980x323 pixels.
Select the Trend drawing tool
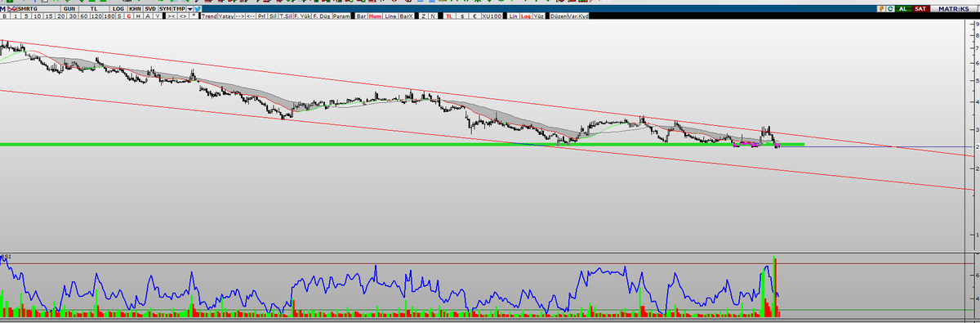[x=209, y=16]
